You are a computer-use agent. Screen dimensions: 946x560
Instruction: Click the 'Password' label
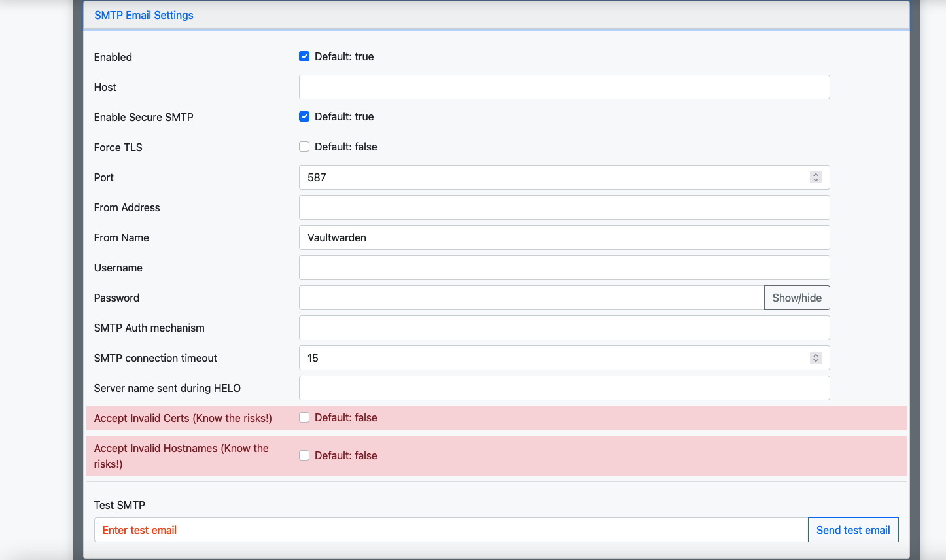click(116, 298)
